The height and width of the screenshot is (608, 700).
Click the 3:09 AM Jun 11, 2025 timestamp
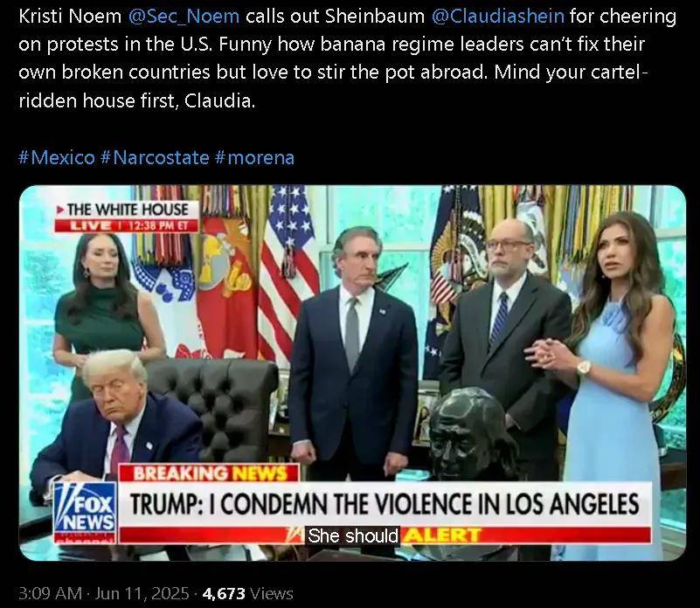coord(104,593)
